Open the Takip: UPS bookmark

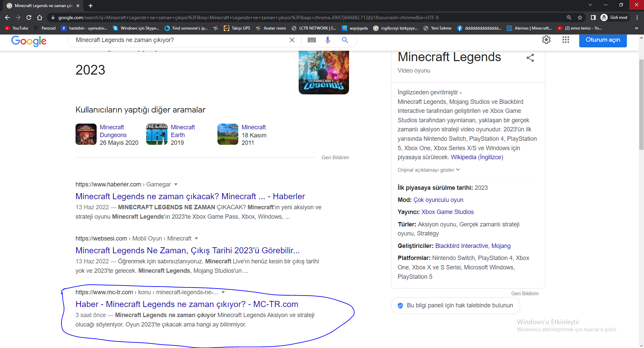tap(237, 28)
